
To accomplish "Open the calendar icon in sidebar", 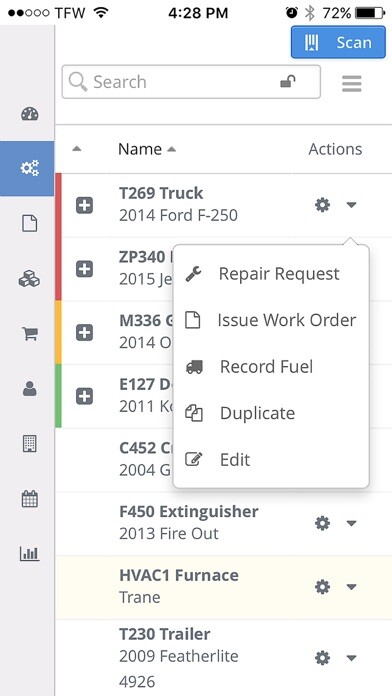I will coord(30,499).
